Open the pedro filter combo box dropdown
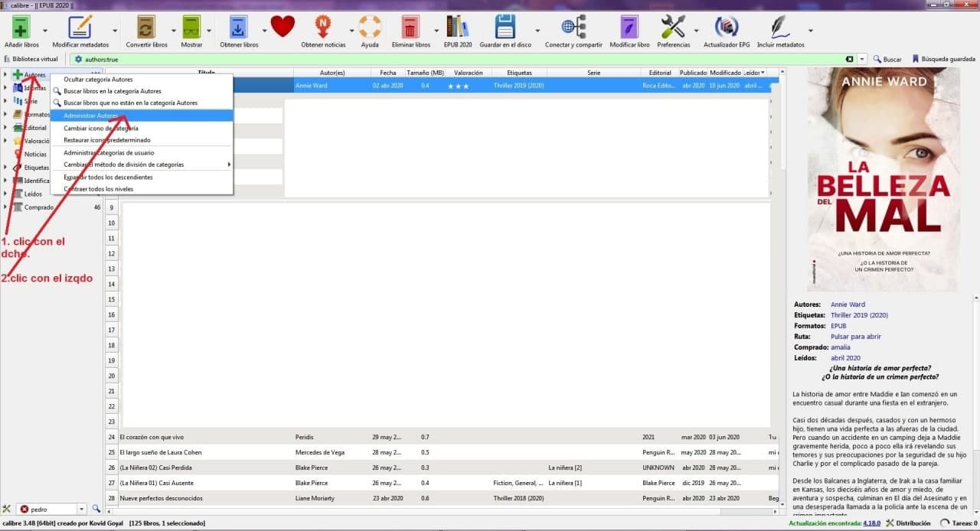980x531 pixels. [x=81, y=509]
